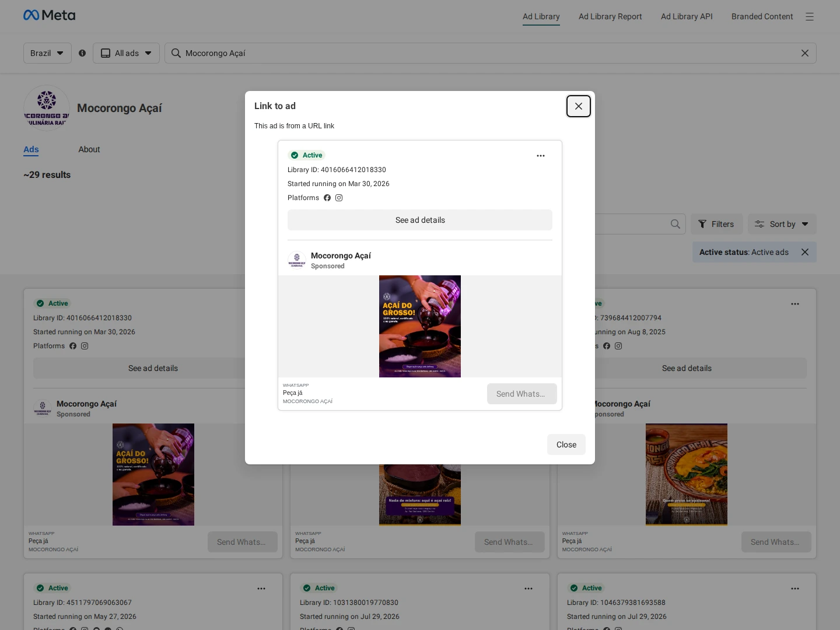Open Açaí do Grosso thumbnail on background card
This screenshot has height=630, width=840.
click(153, 474)
